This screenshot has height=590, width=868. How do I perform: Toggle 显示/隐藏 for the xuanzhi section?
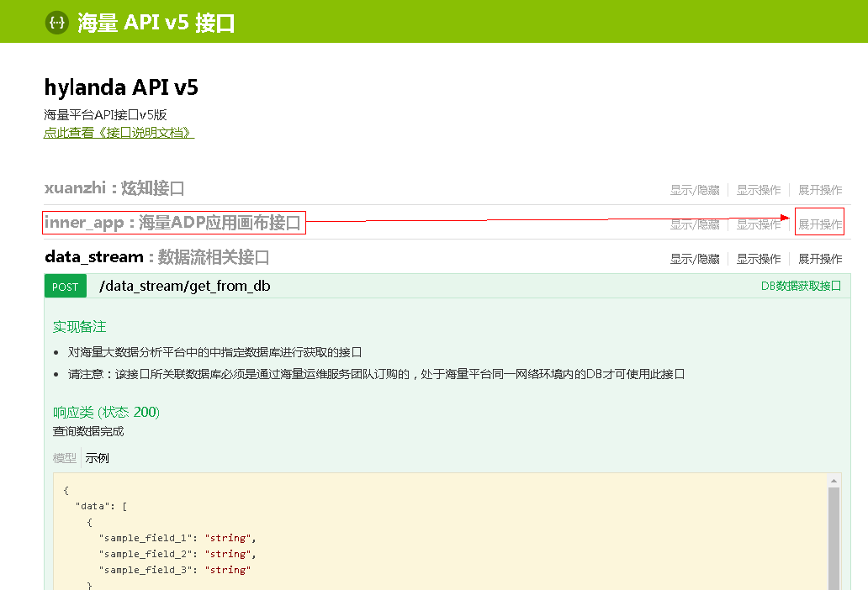(x=695, y=190)
